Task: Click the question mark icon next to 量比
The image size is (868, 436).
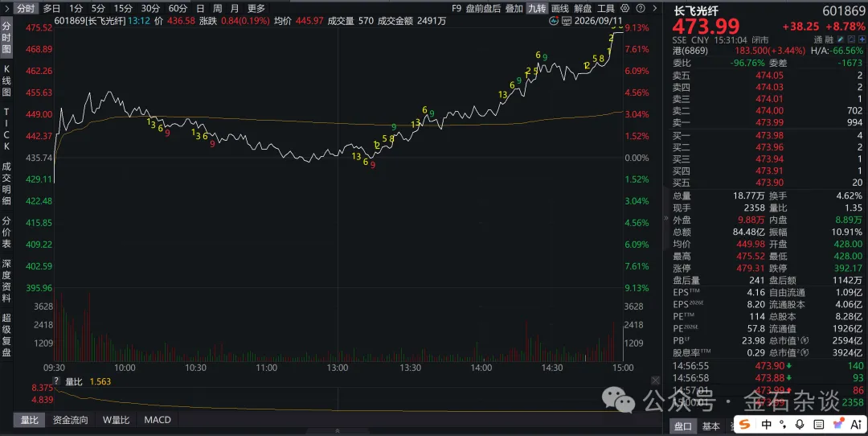Action: click(56, 381)
